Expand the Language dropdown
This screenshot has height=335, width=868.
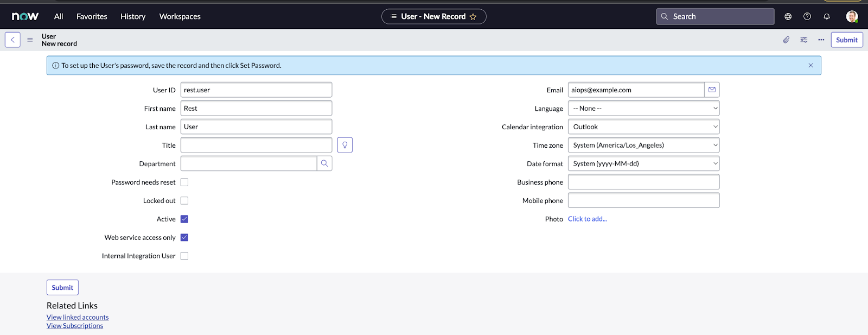(643, 108)
